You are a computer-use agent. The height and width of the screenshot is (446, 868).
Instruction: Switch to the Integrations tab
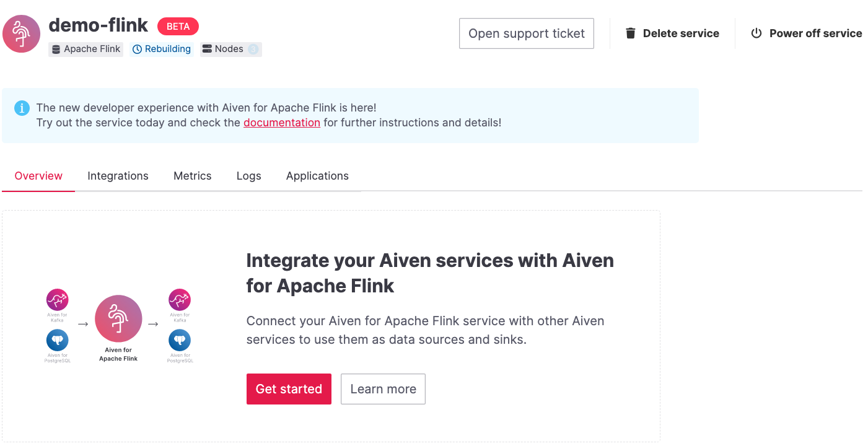pos(118,176)
